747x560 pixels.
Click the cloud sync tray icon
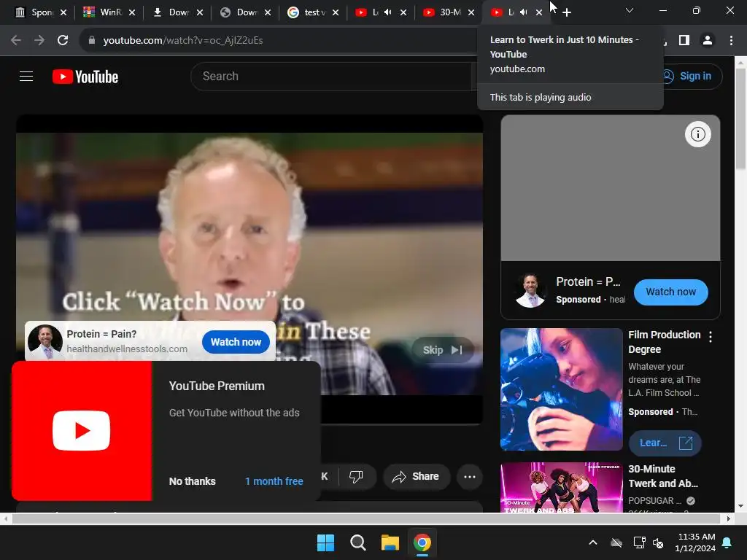point(616,542)
